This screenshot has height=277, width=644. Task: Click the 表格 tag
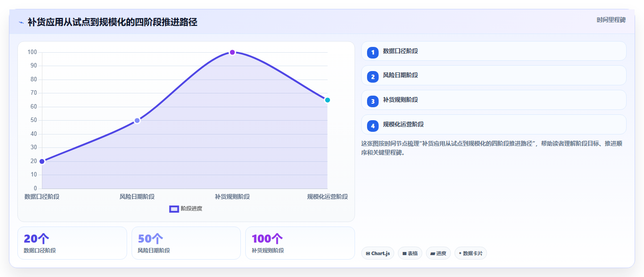(410, 253)
